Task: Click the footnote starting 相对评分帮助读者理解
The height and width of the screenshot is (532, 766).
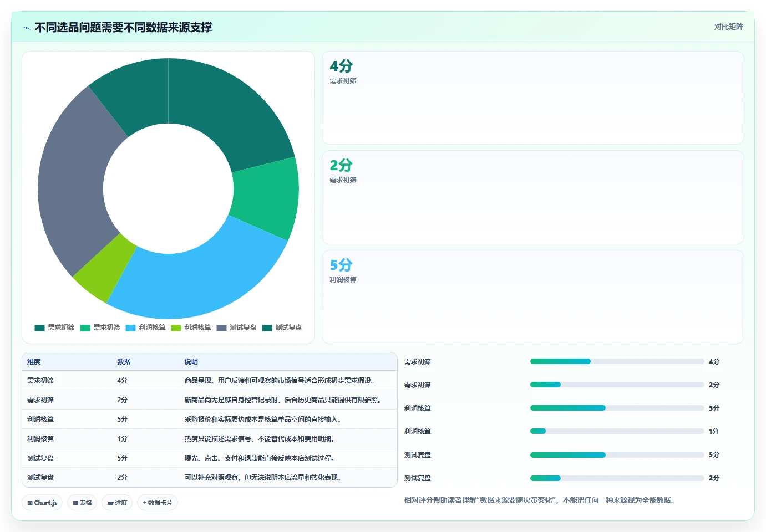Action: point(540,500)
